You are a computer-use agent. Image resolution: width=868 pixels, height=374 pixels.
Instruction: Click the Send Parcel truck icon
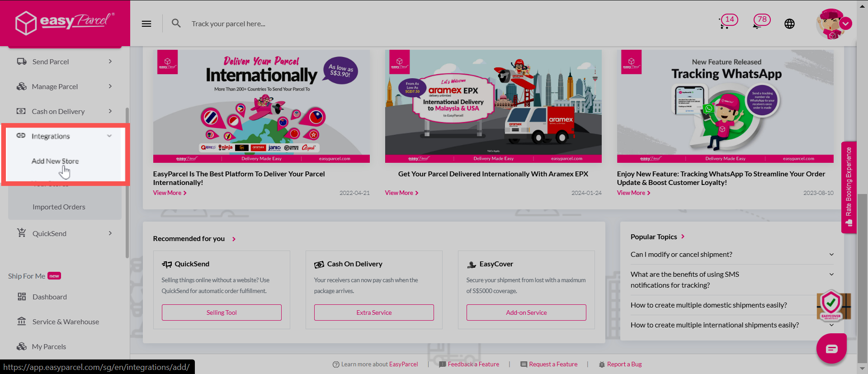click(22, 62)
